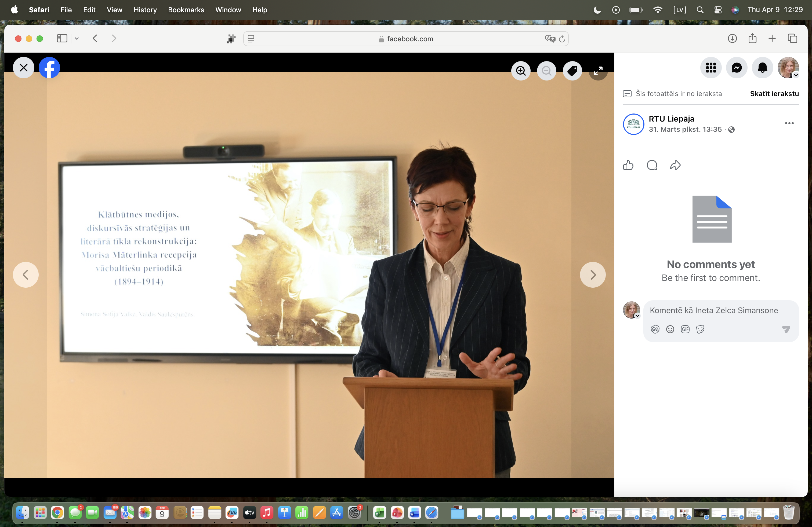Toggle Safari sidebar
812x527 pixels.
(62, 39)
